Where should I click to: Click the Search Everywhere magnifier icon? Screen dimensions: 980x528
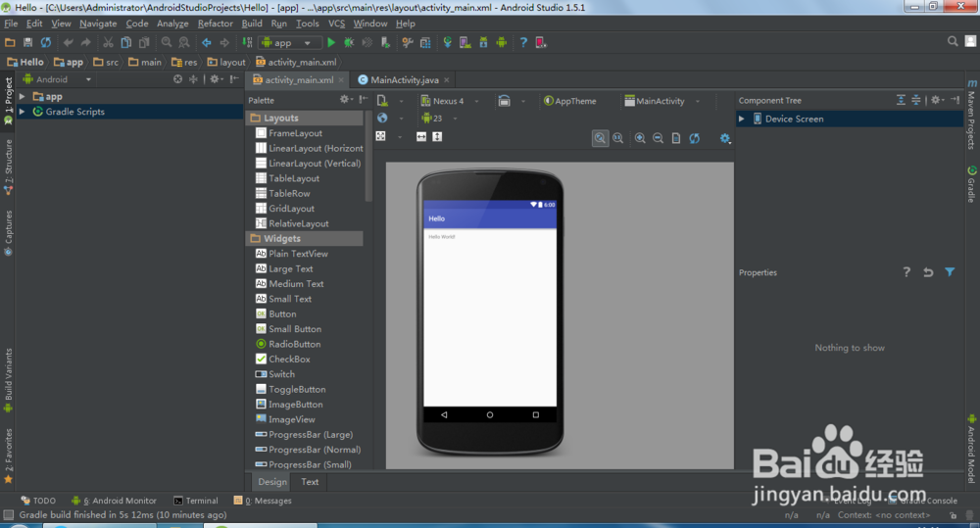(x=953, y=41)
